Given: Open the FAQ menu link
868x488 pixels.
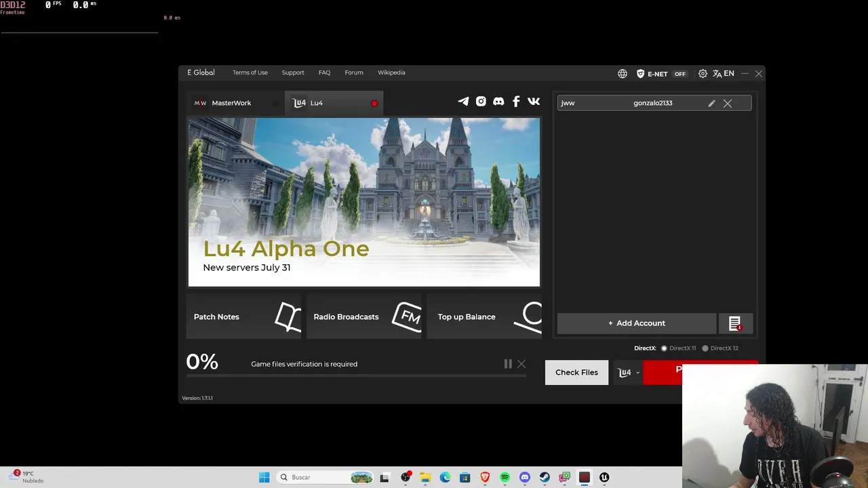Looking at the screenshot, I should (324, 73).
